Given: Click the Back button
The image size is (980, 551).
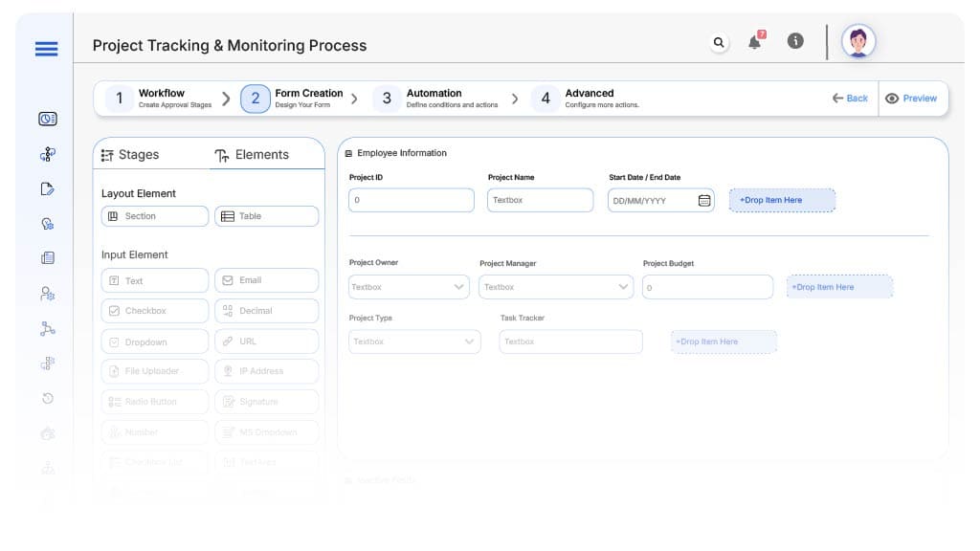Looking at the screenshot, I should pos(849,99).
